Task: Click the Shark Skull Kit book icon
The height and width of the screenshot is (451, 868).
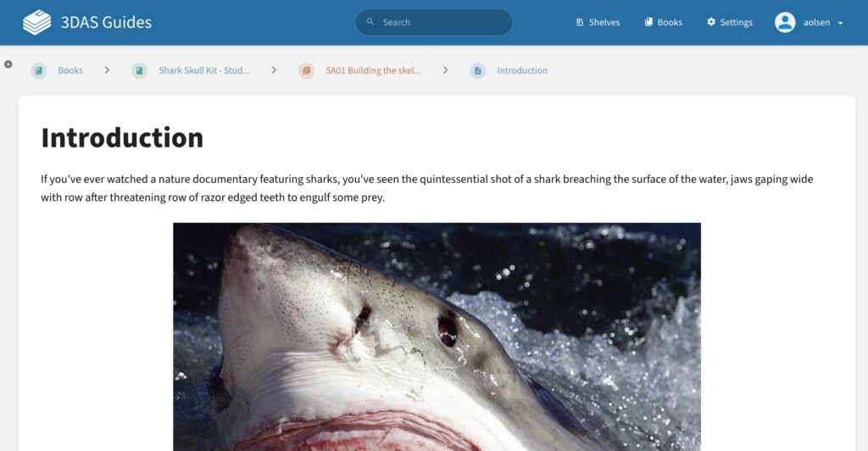Action: pos(140,70)
